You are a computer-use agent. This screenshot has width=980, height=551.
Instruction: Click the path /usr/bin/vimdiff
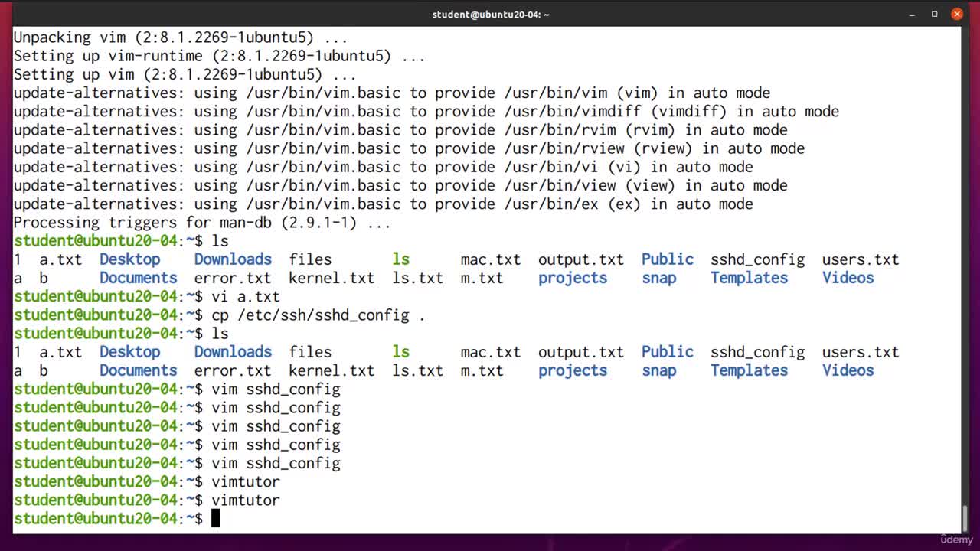pos(573,112)
